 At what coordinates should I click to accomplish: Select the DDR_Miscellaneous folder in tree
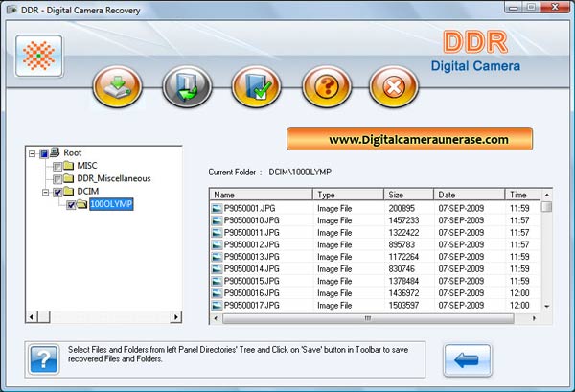pyautogui.click(x=114, y=178)
